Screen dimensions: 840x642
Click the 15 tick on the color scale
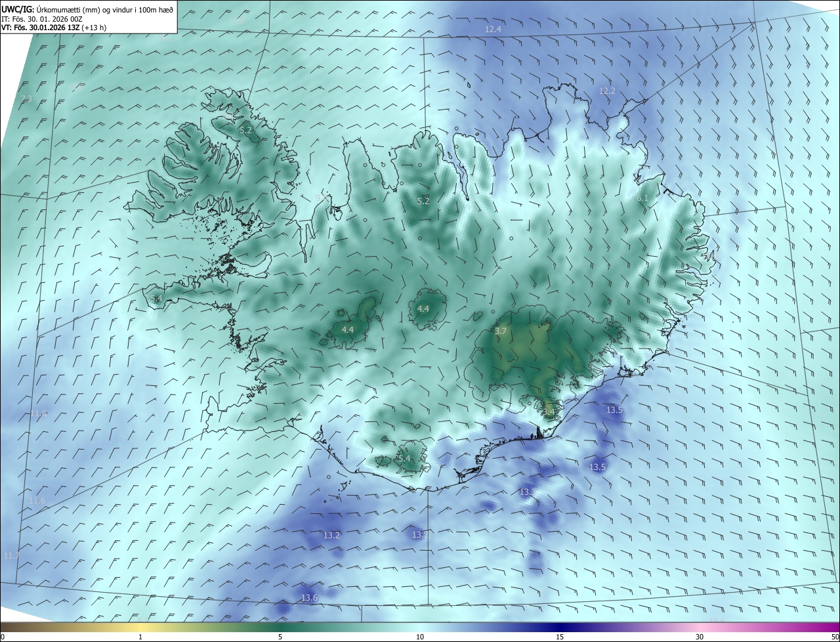click(x=560, y=637)
